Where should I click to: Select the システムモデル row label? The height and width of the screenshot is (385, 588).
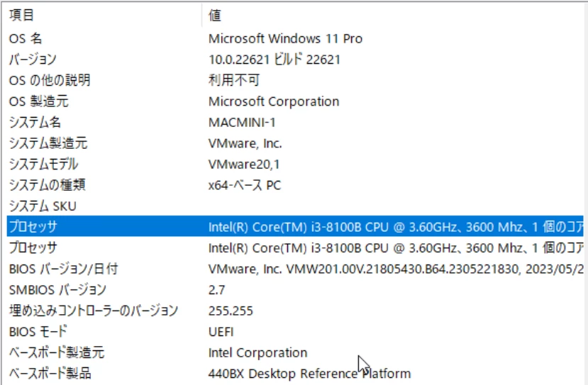point(43,164)
